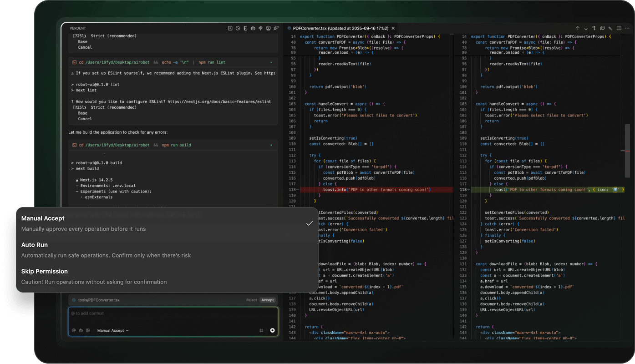This screenshot has height=364, width=635.
Task: Accept the PDFConverter.tsx changes
Action: (268, 300)
